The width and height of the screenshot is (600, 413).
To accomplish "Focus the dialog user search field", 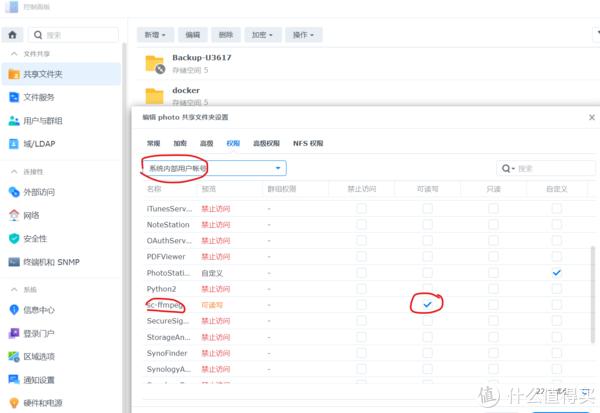I will pos(546,168).
